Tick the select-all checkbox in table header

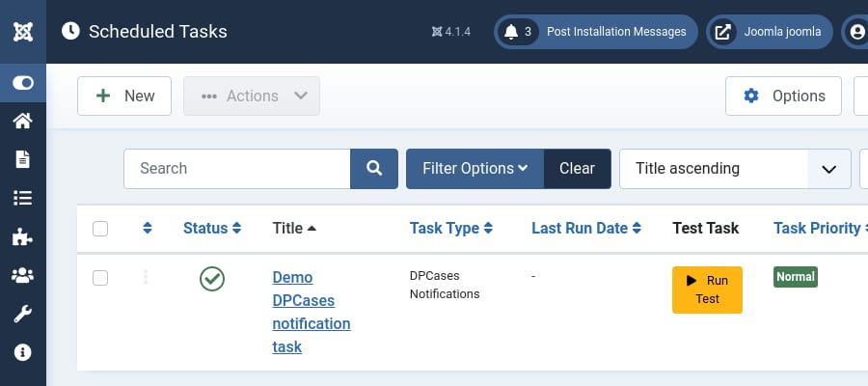click(x=100, y=228)
